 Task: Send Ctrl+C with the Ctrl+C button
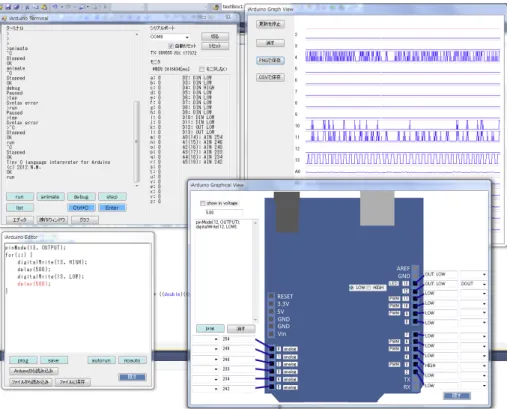[81, 208]
